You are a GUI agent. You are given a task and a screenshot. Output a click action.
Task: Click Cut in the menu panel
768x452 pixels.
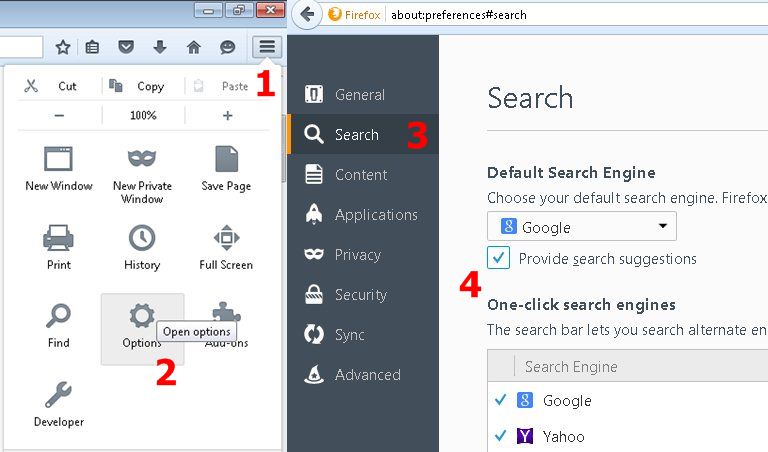[50, 86]
